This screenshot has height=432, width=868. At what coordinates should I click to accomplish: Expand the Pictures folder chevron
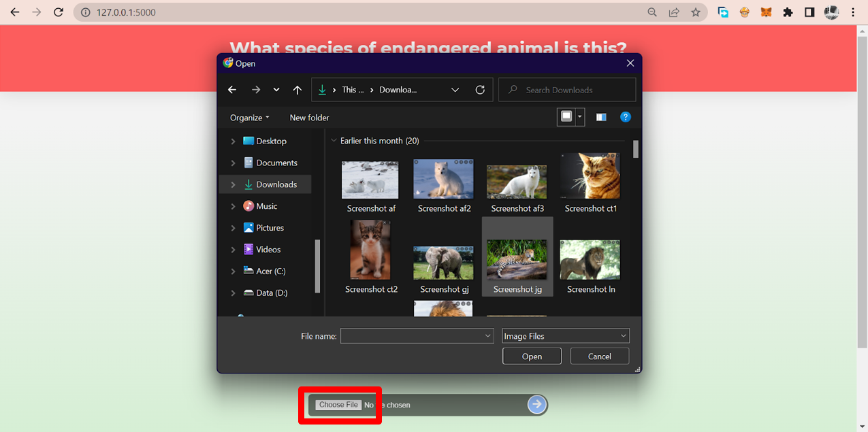click(x=232, y=227)
